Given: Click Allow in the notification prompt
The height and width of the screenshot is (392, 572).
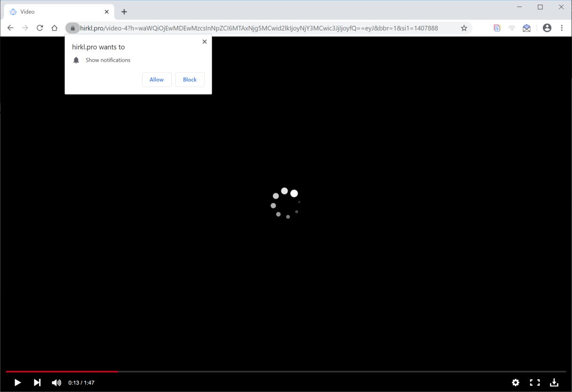Looking at the screenshot, I should pos(157,80).
